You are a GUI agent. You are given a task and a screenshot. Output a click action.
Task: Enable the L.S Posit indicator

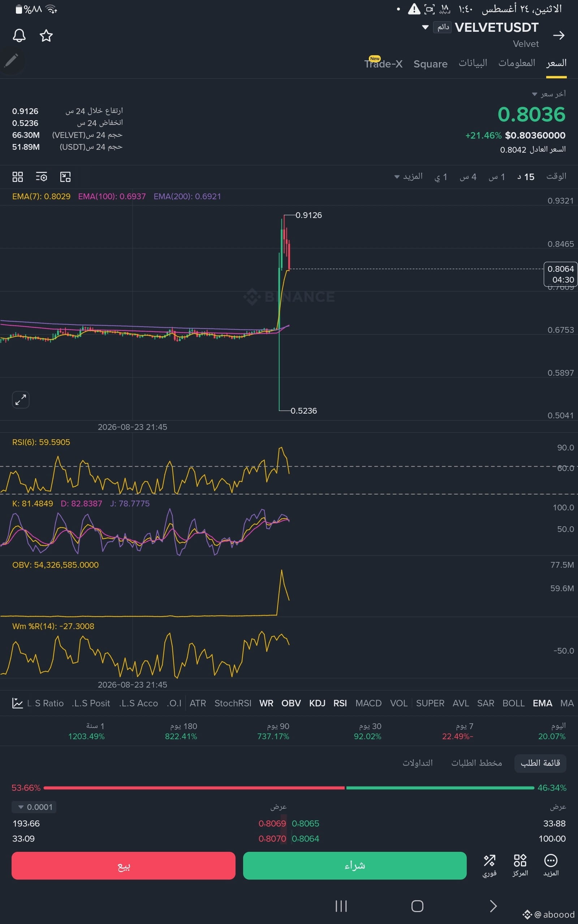click(x=91, y=703)
